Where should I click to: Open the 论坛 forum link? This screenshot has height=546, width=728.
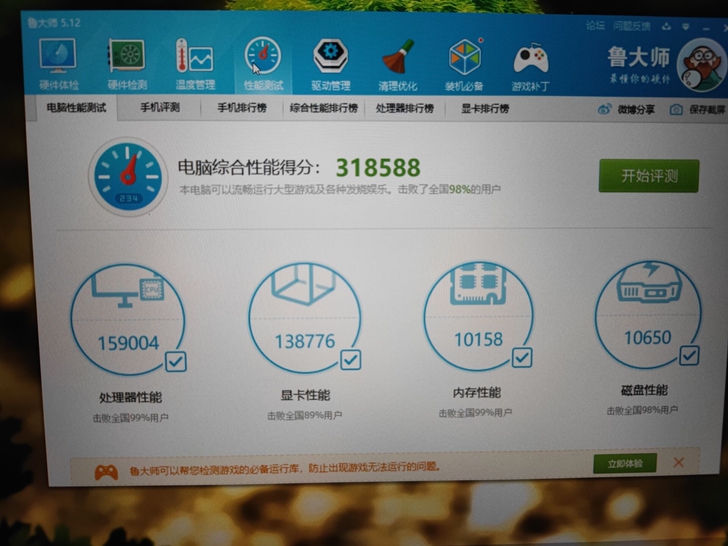(595, 26)
